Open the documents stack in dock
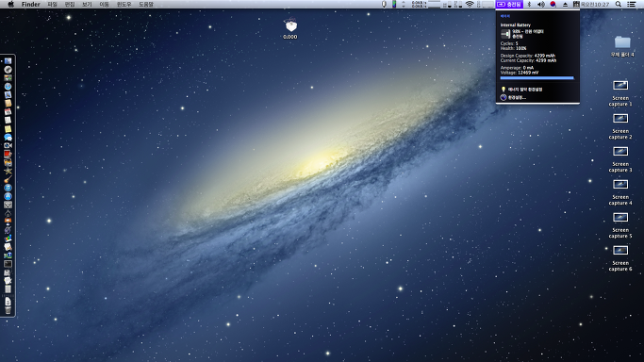This screenshot has height=362, width=644. [x=8, y=302]
